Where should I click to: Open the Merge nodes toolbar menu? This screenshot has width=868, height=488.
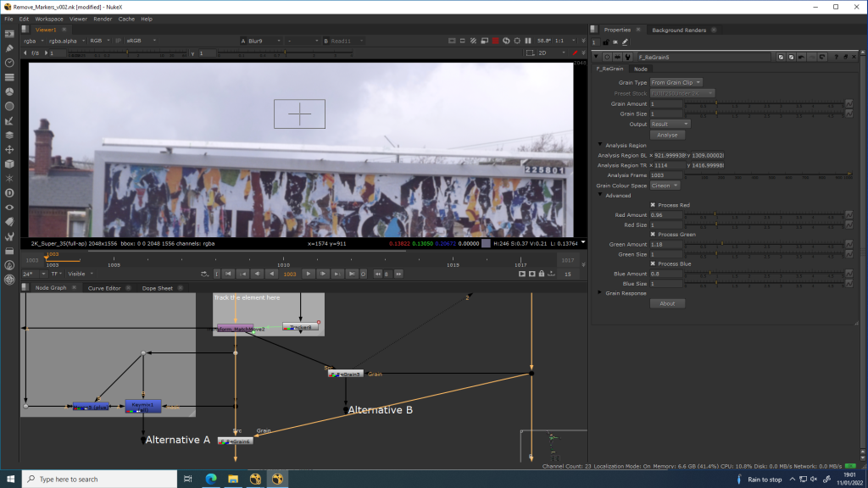click(x=8, y=135)
